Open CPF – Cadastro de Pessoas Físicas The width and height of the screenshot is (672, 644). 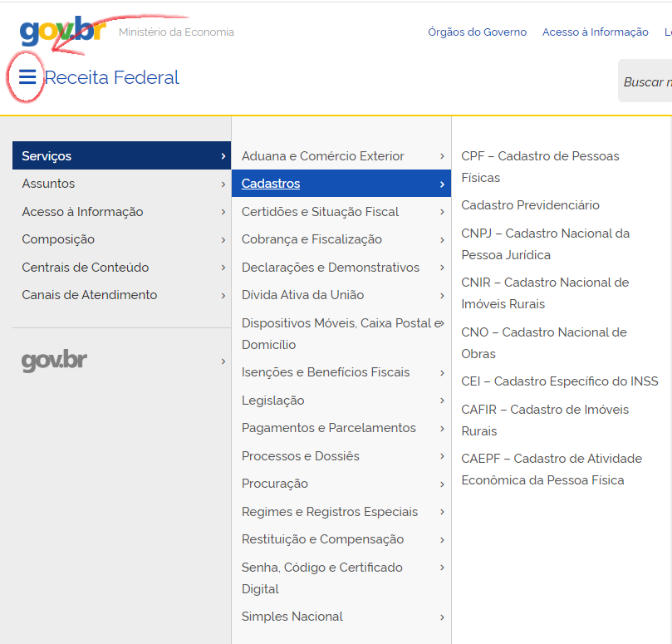click(540, 166)
